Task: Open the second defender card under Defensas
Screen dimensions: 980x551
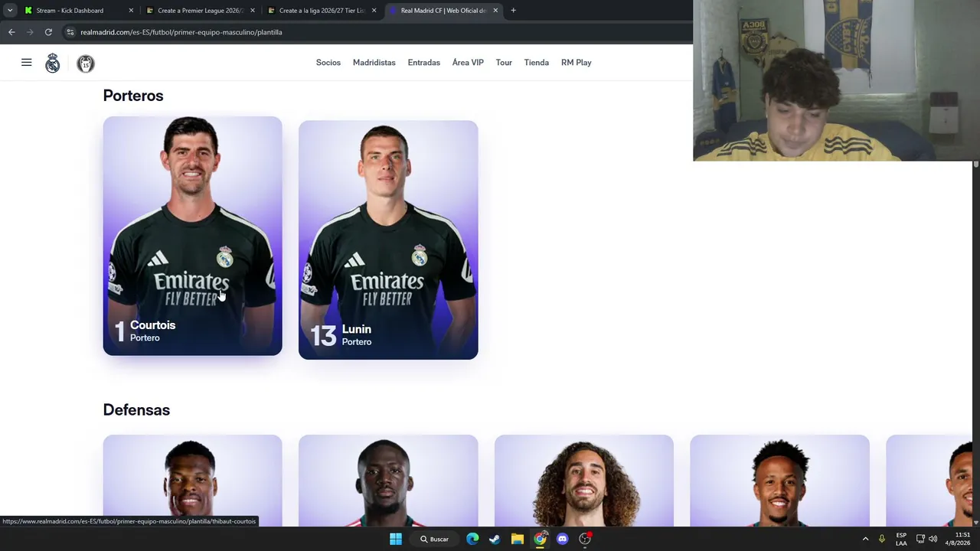Action: click(x=388, y=481)
